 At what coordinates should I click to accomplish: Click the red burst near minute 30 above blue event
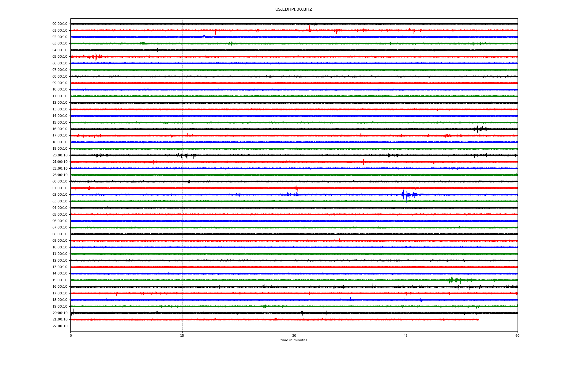pyautogui.click(x=296, y=188)
